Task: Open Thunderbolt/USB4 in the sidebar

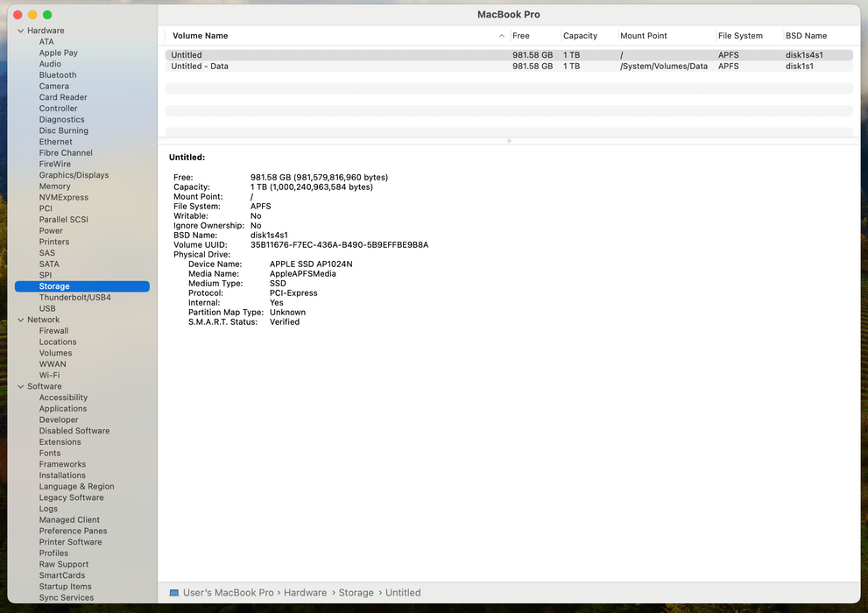Action: (x=74, y=297)
